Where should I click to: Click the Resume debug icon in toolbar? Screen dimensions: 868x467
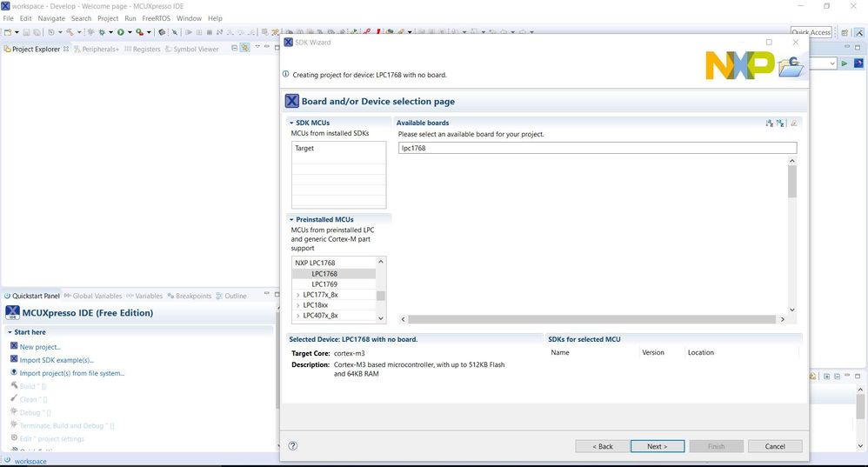tap(189, 32)
